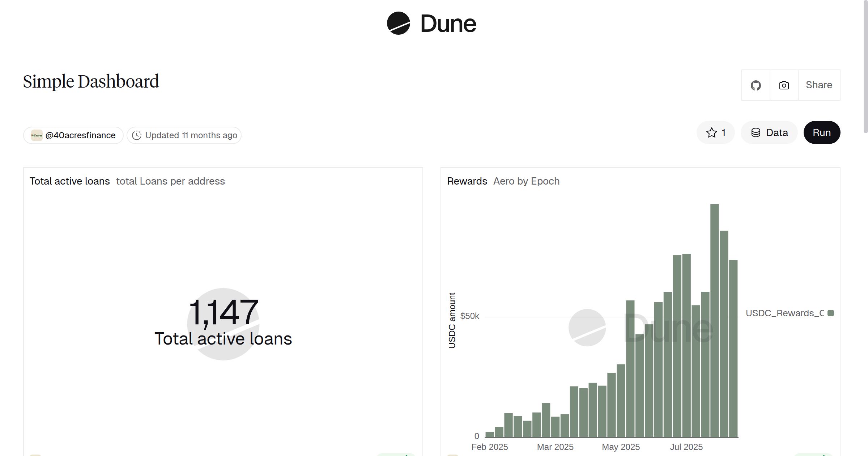868x456 pixels.
Task: Click the camera screenshot icon
Action: click(x=783, y=85)
